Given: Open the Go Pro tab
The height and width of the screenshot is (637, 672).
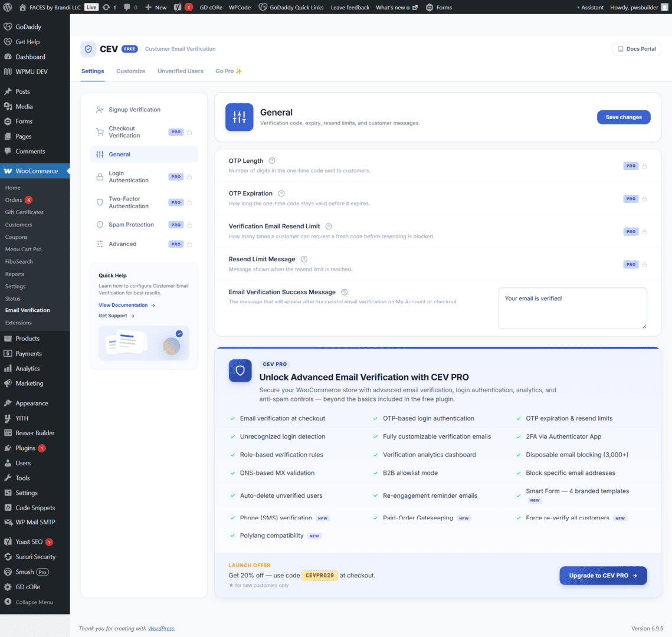Looking at the screenshot, I should pos(228,71).
